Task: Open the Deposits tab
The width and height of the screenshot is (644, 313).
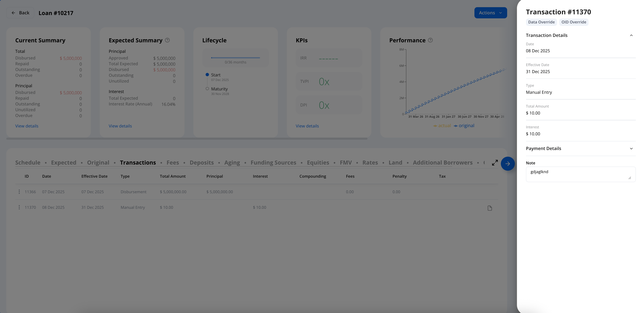Action: click(201, 162)
